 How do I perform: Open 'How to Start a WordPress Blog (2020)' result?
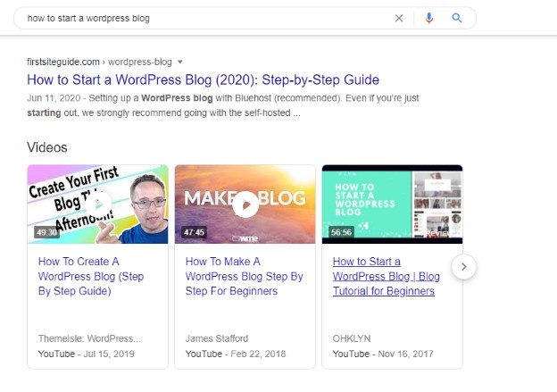203,79
